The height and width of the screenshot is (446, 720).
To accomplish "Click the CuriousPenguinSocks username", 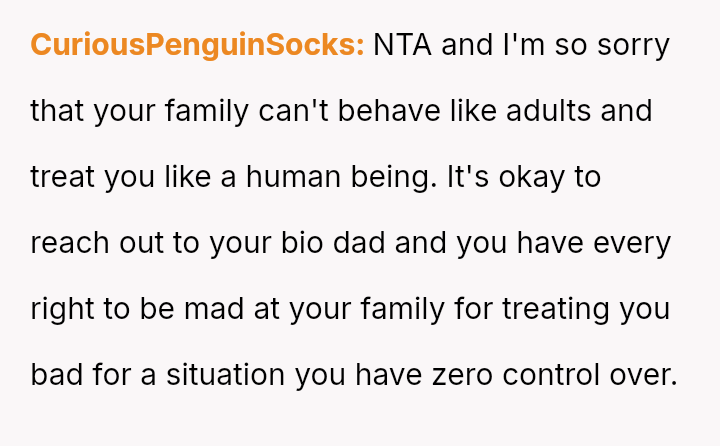I will click(197, 46).
